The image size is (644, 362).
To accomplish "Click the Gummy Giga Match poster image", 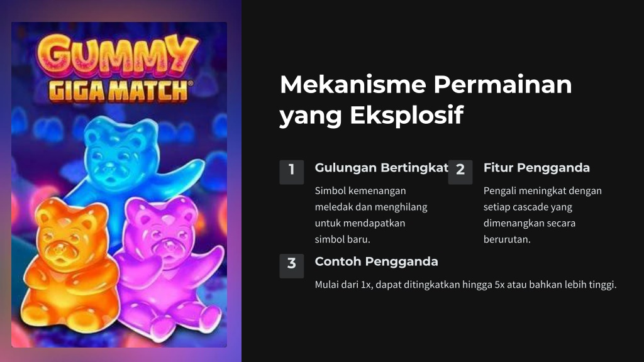I will (119, 185).
